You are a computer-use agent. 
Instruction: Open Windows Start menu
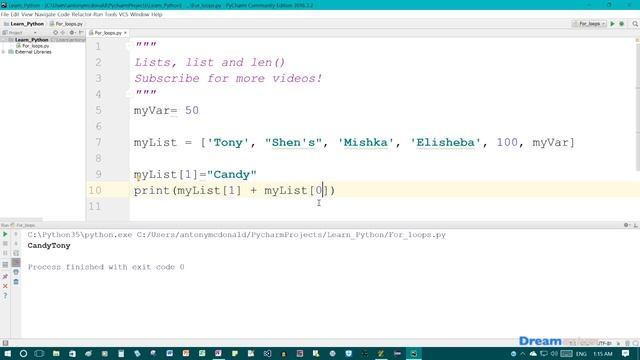(x=7, y=353)
